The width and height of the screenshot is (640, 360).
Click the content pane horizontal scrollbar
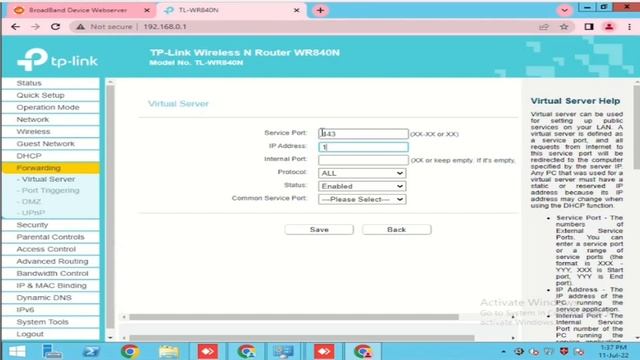(x=294, y=317)
